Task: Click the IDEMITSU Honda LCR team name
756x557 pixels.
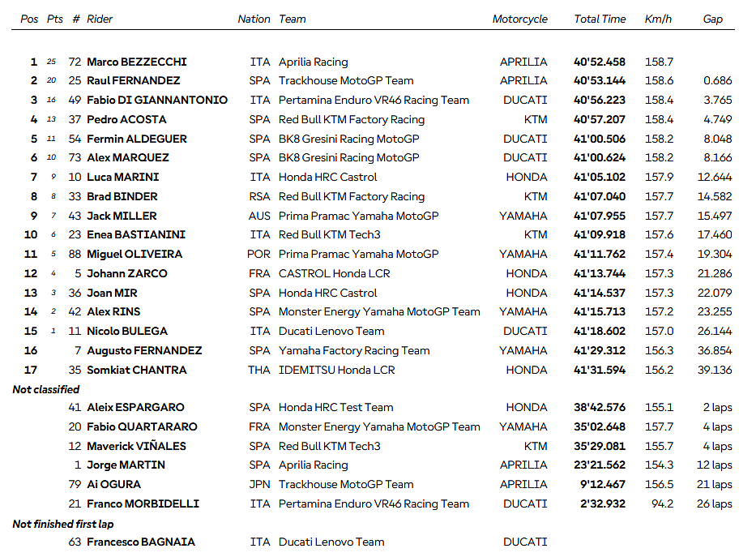Action: [336, 370]
